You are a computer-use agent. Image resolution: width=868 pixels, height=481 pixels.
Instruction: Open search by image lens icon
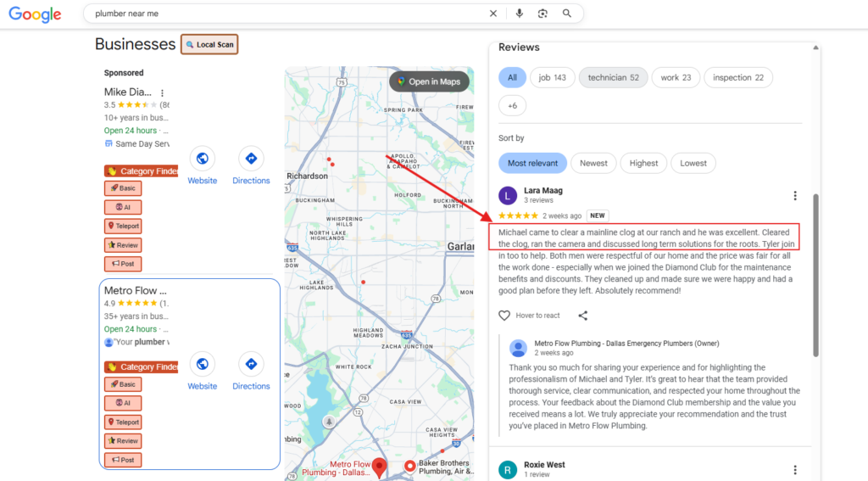click(x=542, y=14)
